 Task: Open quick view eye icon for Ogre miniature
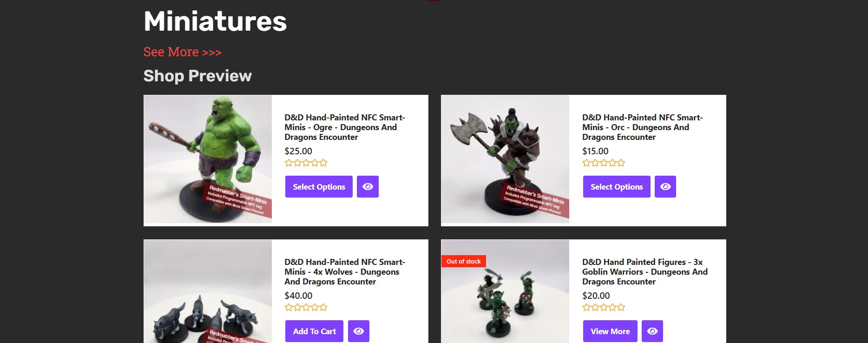tap(368, 186)
